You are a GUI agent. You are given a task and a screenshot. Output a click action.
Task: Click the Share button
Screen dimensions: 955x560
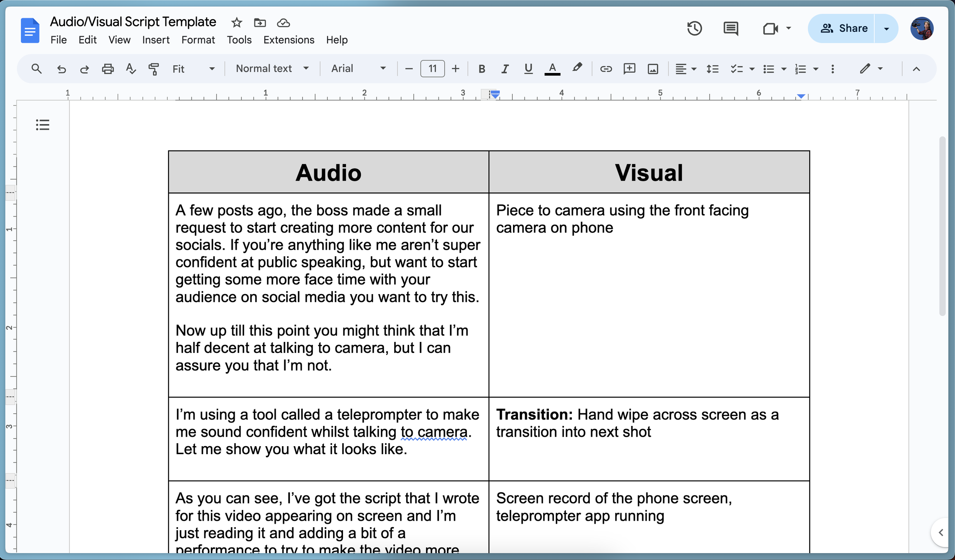point(843,29)
